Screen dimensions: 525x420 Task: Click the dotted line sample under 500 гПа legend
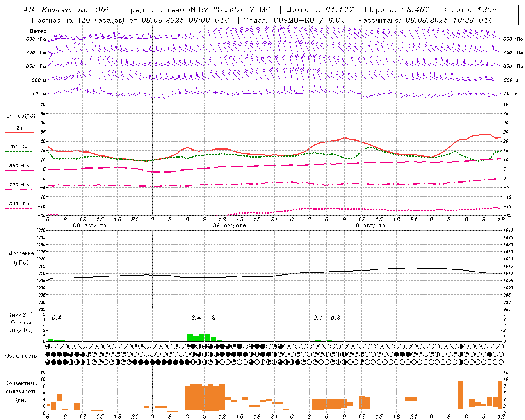[x=18, y=208]
